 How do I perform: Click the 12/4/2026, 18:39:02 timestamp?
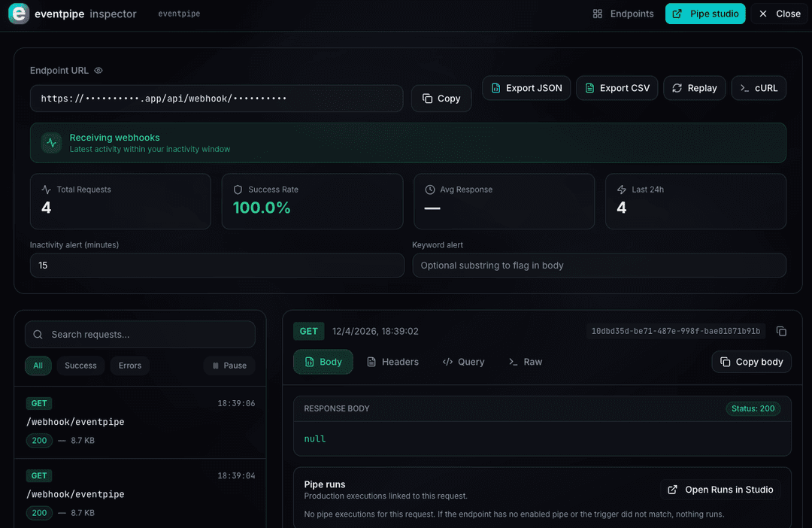click(x=375, y=332)
